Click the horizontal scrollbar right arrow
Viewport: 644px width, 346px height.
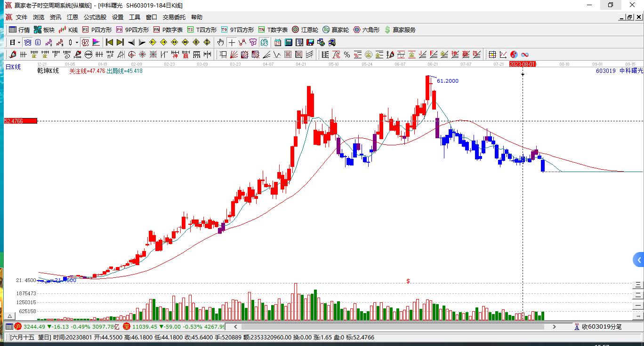(554, 326)
